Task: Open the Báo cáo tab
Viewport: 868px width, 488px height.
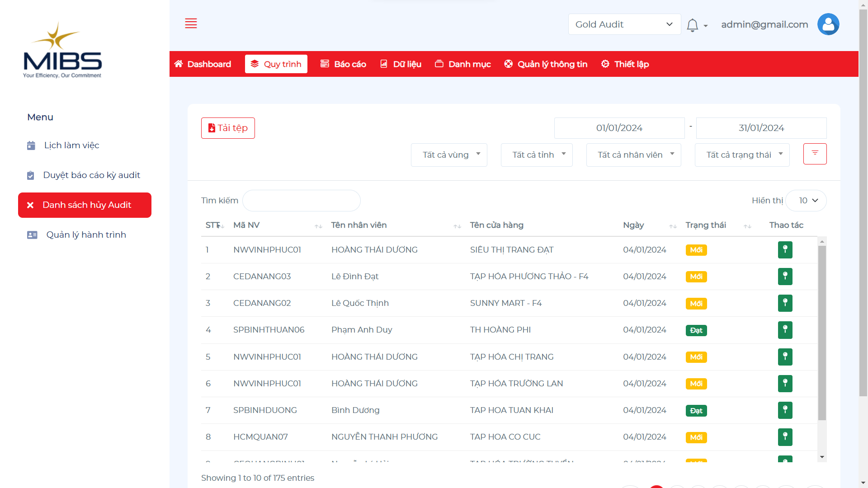Action: [x=343, y=64]
